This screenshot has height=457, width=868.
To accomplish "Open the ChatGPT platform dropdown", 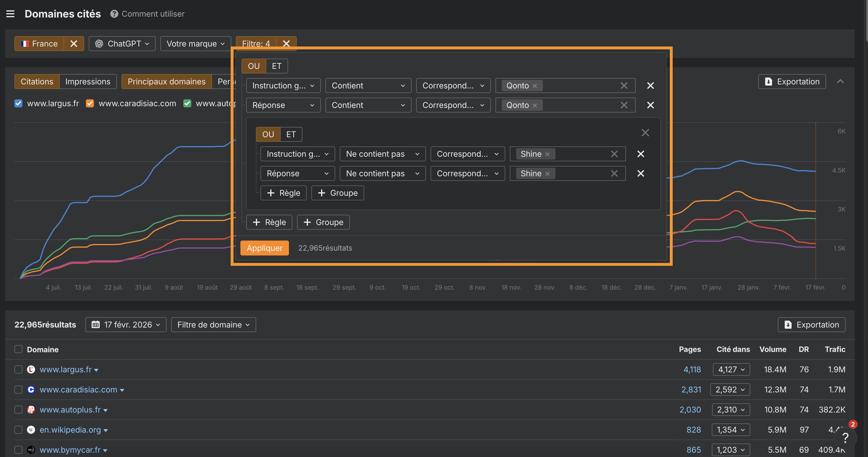I will coord(122,44).
